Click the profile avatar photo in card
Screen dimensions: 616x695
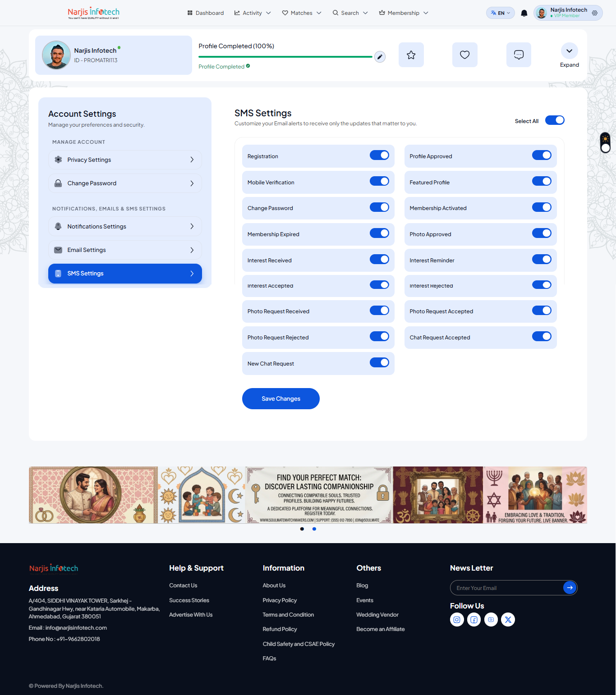click(56, 55)
